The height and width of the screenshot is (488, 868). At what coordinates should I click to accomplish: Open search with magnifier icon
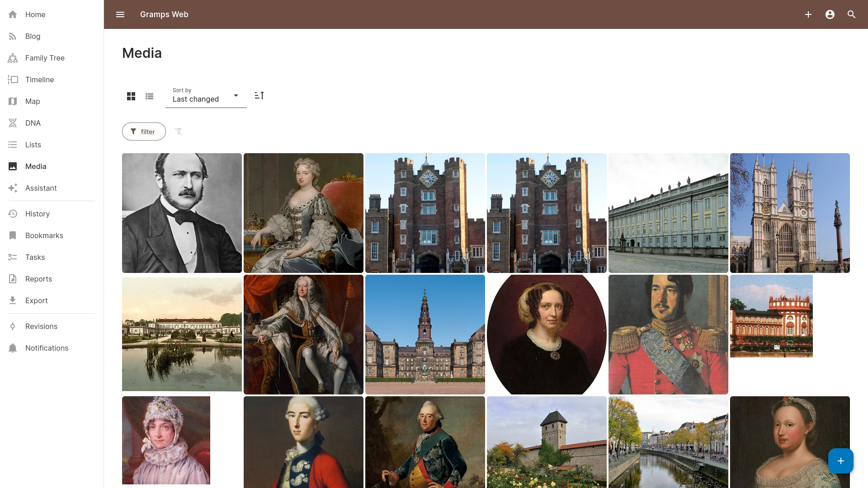pos(852,14)
